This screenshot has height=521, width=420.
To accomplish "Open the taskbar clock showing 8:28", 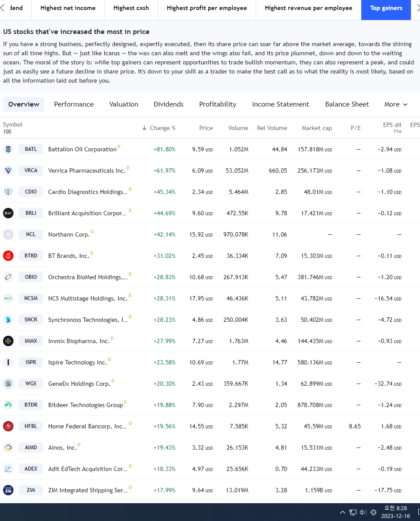I will pyautogui.click(x=395, y=512).
